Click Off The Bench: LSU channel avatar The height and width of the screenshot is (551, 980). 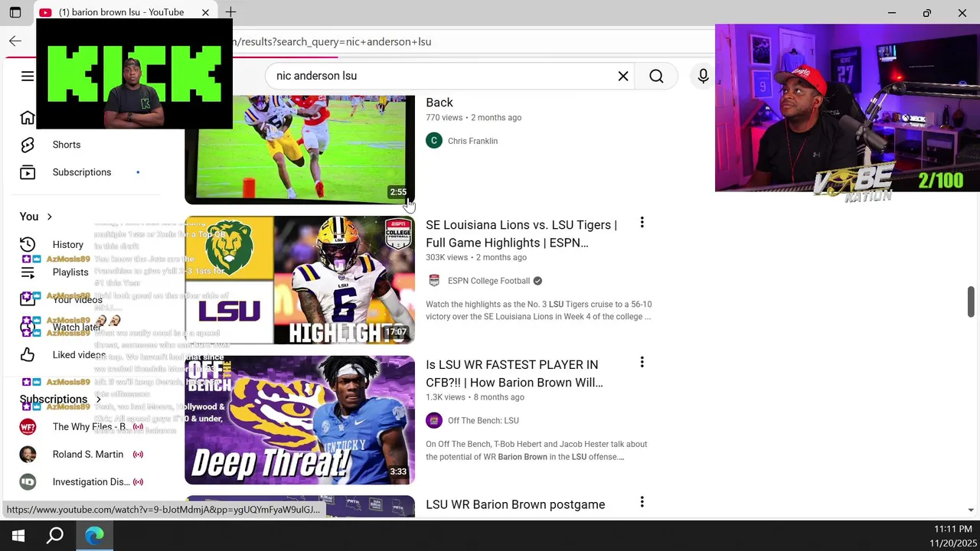tap(434, 420)
